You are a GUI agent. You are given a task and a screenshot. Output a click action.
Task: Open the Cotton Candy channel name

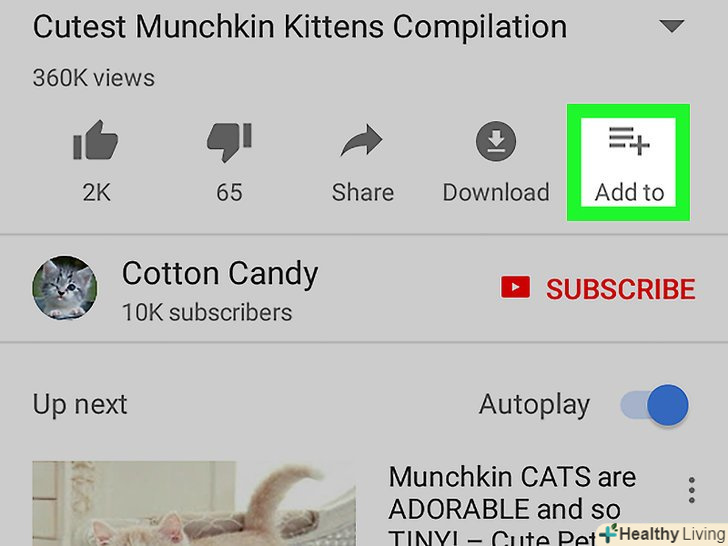click(x=220, y=274)
